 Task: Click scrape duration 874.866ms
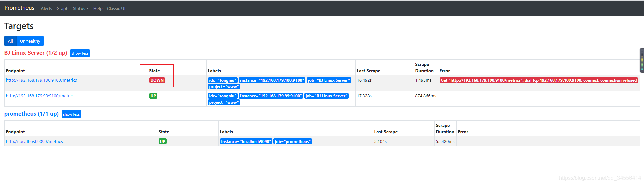[426, 96]
